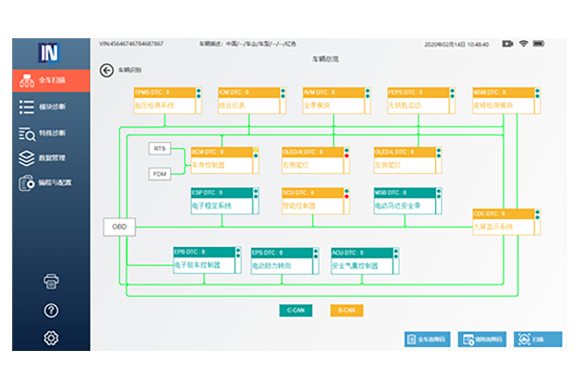Screen dimensions: 578x388
Task: Open programming and configuration icon
Action: (27, 183)
